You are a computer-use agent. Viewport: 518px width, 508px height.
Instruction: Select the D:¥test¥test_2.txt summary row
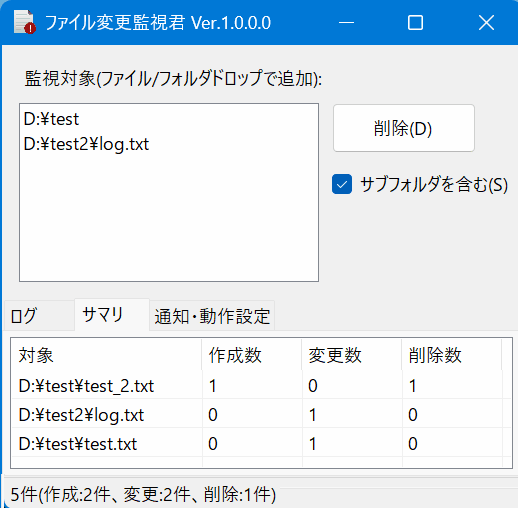pyautogui.click(x=261, y=386)
